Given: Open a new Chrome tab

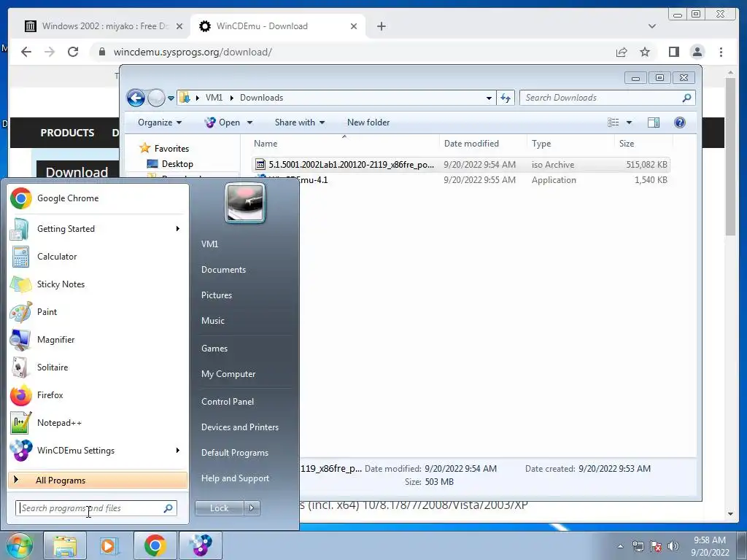Looking at the screenshot, I should click(381, 26).
